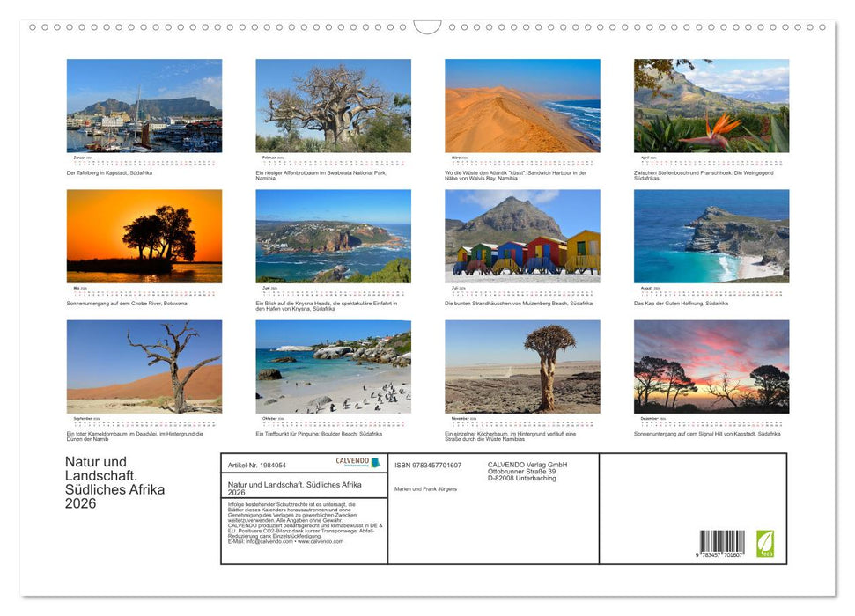Select the Deadvlei dead camelthorn tree photo

point(144,366)
